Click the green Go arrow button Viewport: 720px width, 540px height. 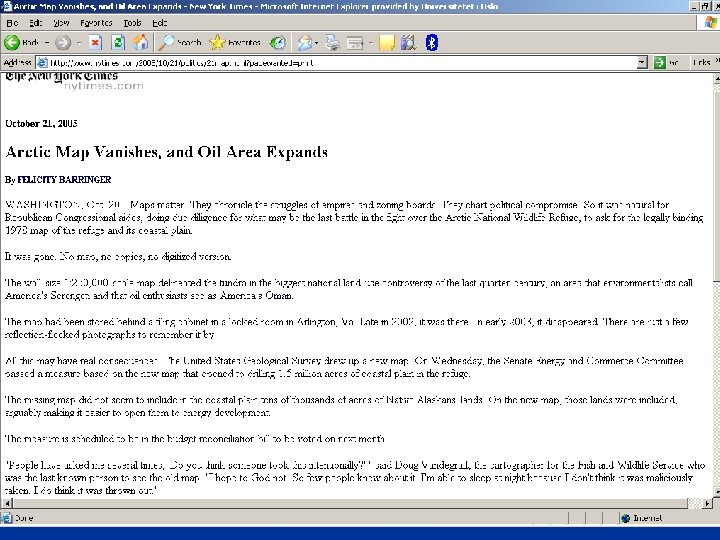(x=660, y=62)
